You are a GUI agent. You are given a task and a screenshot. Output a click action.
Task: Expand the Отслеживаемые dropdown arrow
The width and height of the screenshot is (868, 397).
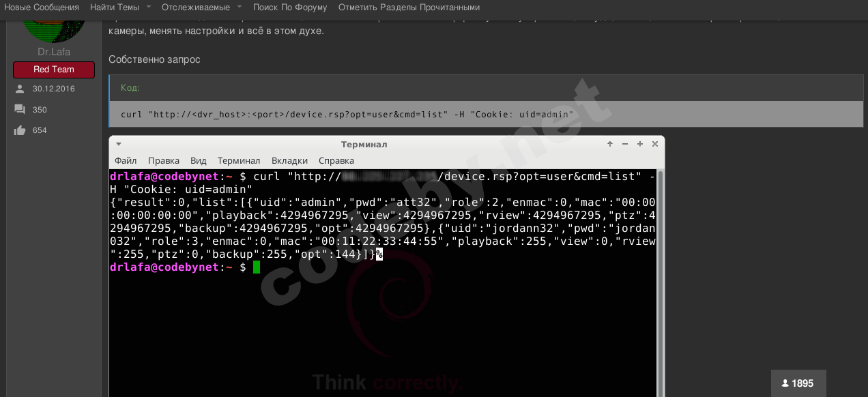point(240,8)
